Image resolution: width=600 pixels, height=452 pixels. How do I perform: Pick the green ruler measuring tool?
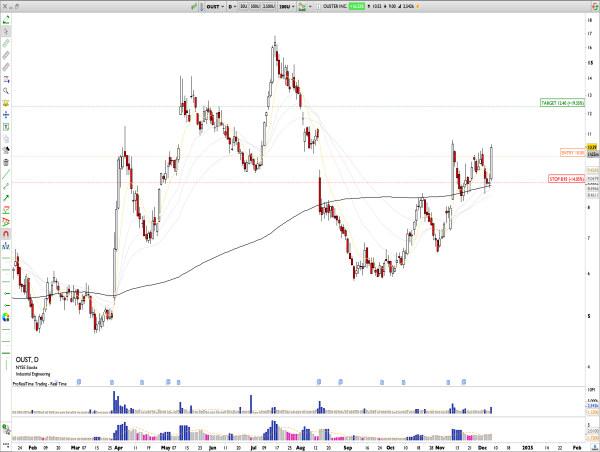(x=6, y=43)
